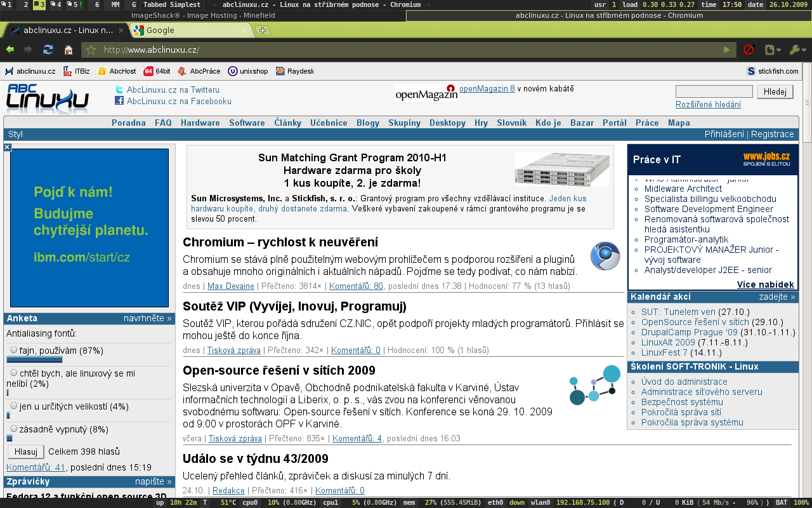Open the home page via the house icon
This screenshot has width=812, height=508.
click(x=68, y=50)
